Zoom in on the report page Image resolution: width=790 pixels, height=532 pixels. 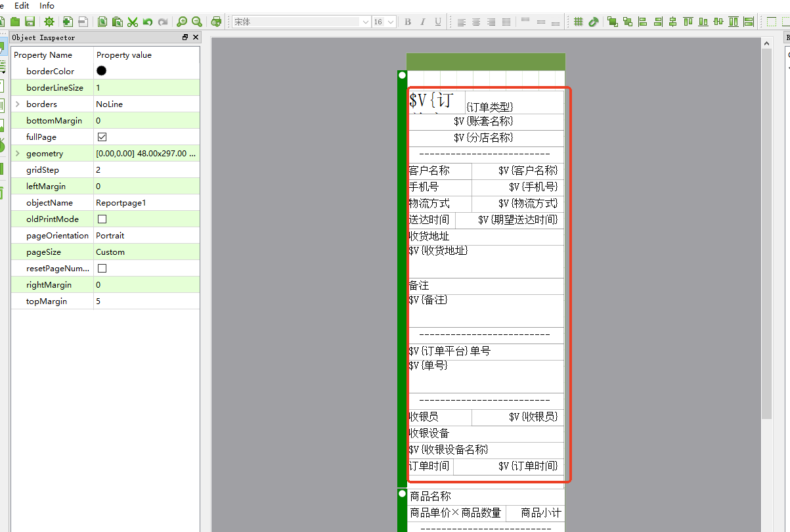point(182,22)
